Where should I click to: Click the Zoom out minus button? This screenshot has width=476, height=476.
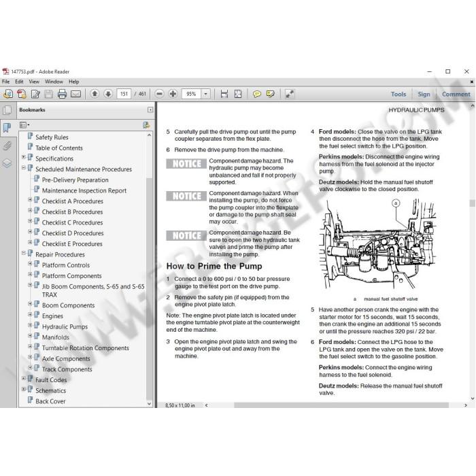[159, 94]
